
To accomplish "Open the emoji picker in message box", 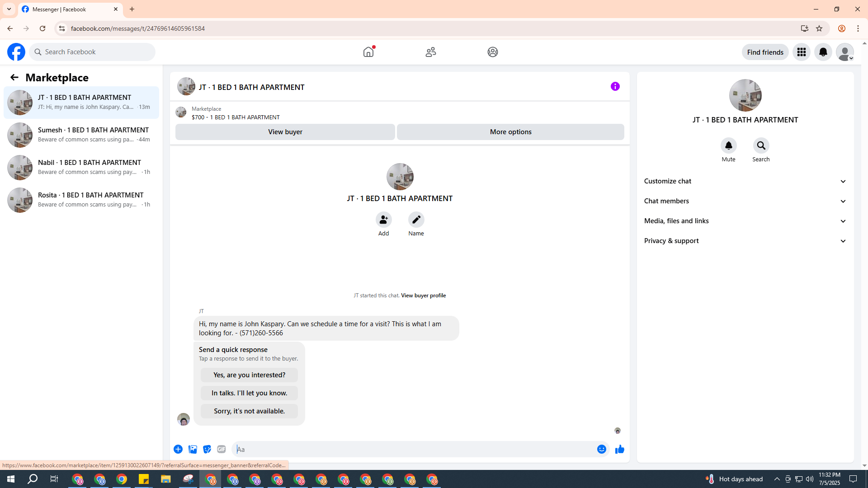I will click(601, 449).
